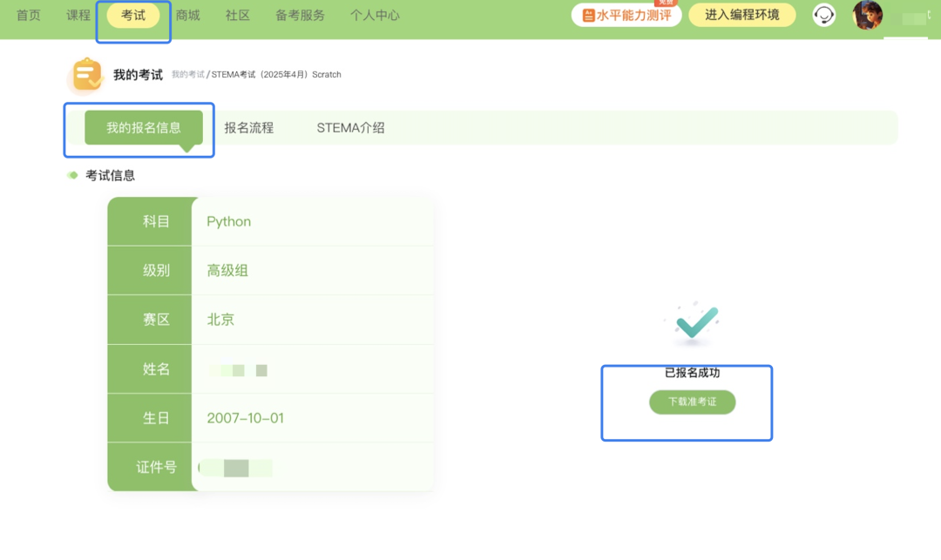Click the teal success checkmark icon

click(696, 321)
